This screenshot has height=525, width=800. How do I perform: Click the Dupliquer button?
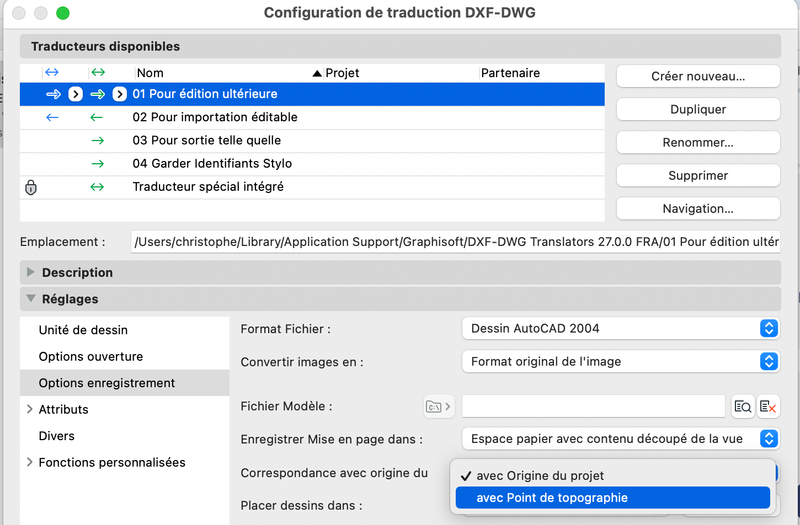[x=698, y=110]
